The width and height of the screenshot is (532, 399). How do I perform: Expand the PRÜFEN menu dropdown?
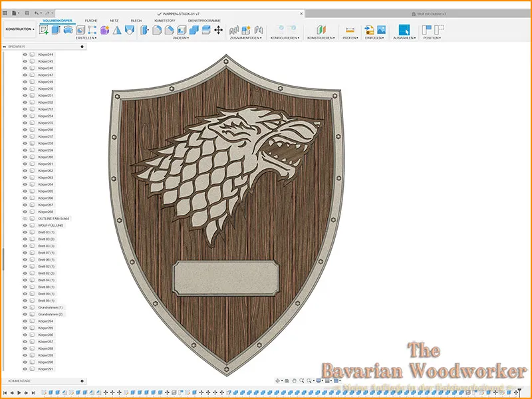tap(350, 38)
